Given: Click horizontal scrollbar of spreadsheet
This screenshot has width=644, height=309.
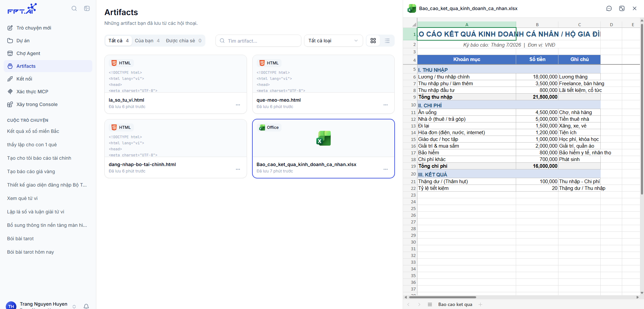Looking at the screenshot, I should [x=442, y=297].
